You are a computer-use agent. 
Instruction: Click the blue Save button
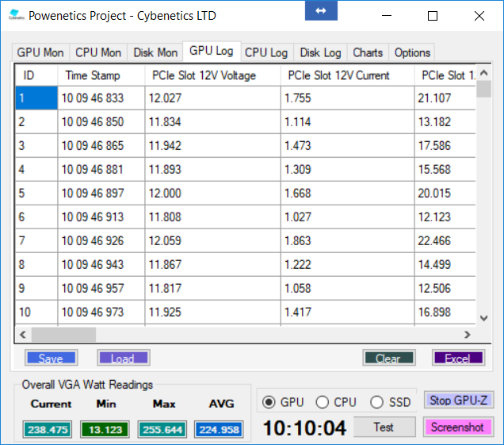(x=51, y=358)
